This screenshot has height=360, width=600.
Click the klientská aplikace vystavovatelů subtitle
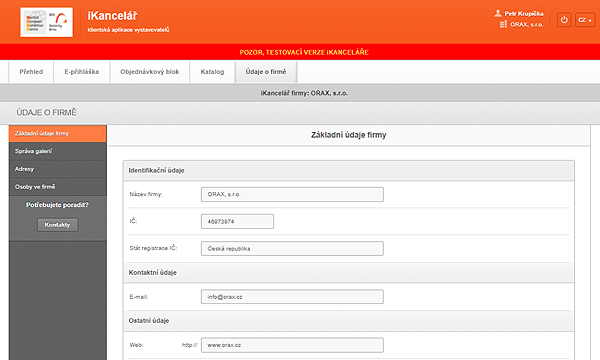tap(128, 30)
